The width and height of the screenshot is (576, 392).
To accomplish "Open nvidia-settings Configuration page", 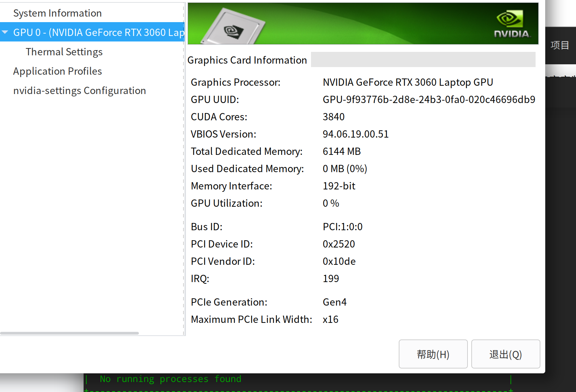I will (79, 91).
